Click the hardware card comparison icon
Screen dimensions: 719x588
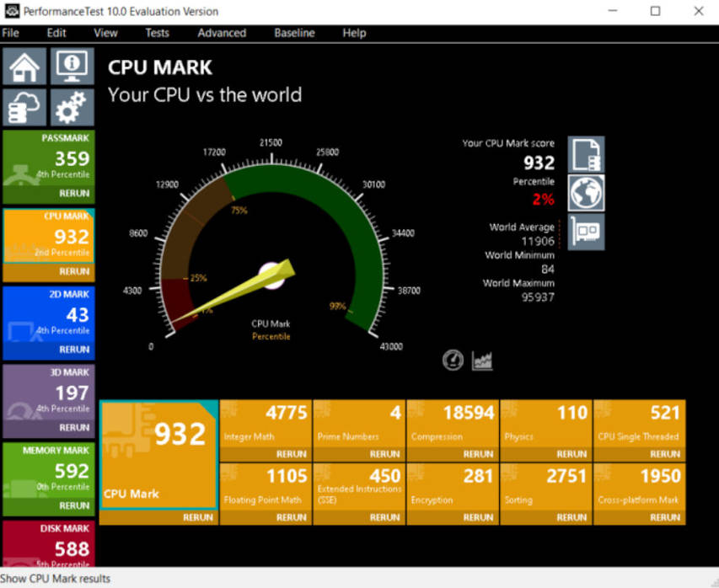pyautogui.click(x=586, y=232)
